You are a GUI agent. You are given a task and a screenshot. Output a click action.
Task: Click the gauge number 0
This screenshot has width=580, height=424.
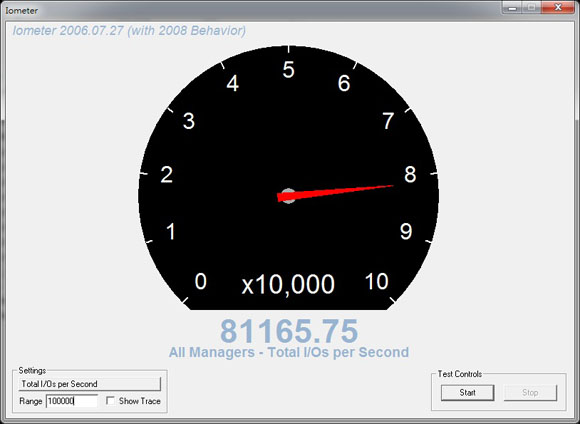click(200, 282)
